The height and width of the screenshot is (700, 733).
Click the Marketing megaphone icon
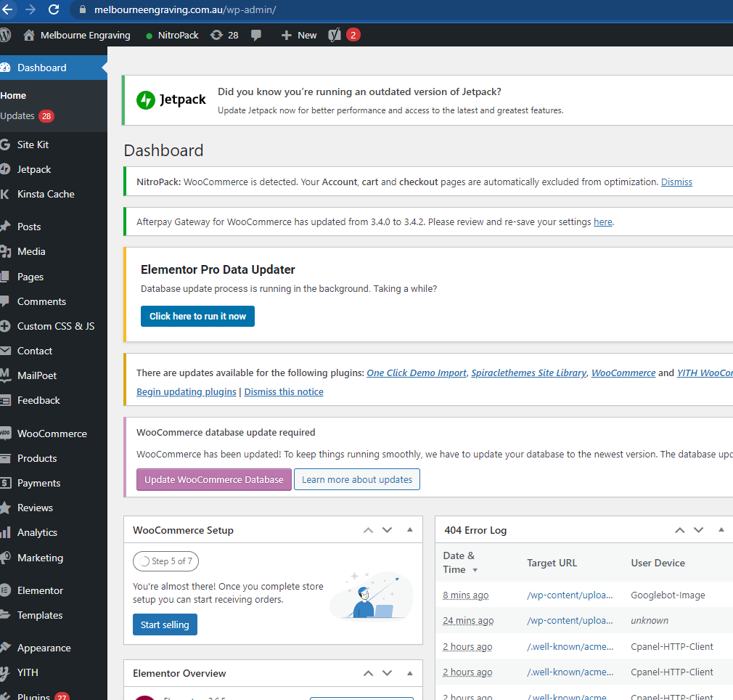[x=5, y=558]
